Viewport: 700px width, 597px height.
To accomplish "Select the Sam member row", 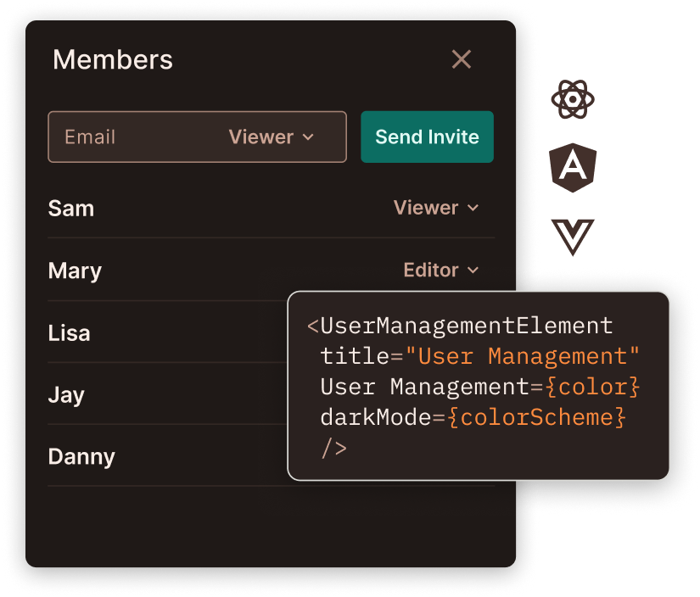I will 272,209.
